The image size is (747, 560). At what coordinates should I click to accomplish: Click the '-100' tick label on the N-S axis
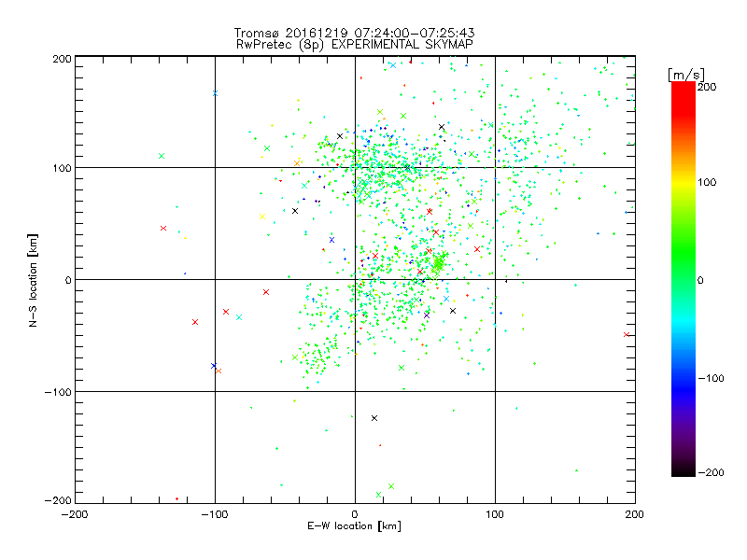(58, 392)
